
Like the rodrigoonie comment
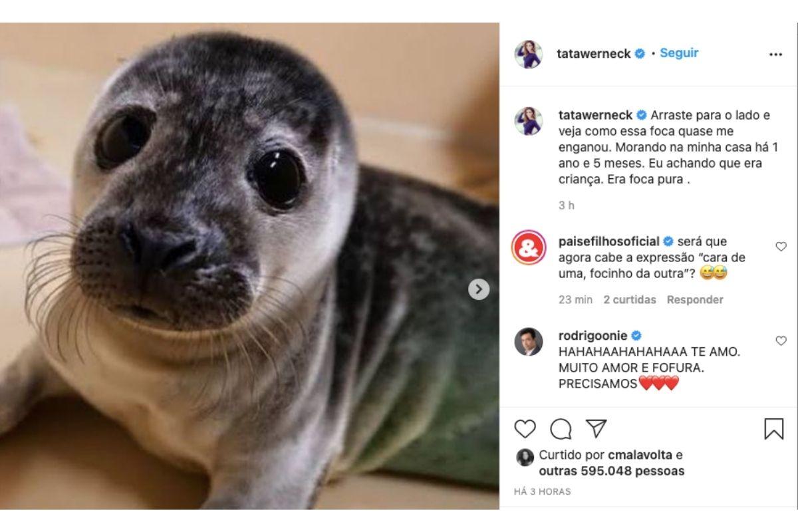[781, 340]
